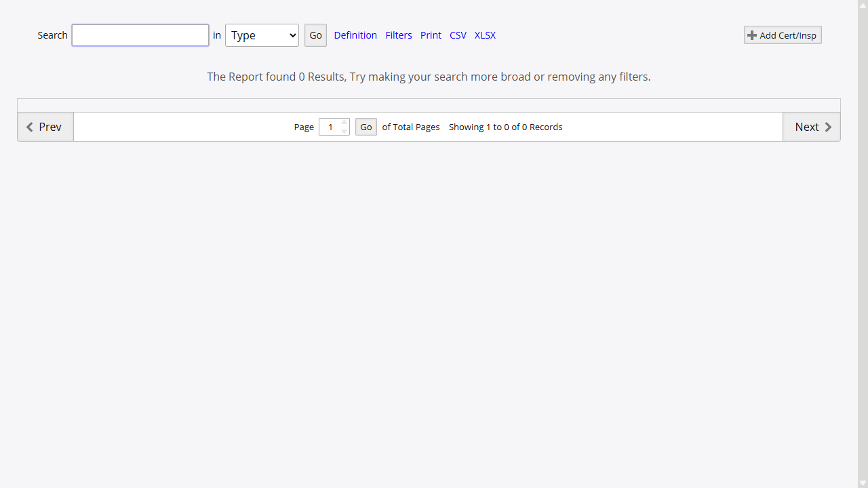Decrease page number with stepper down arrow

point(344,131)
